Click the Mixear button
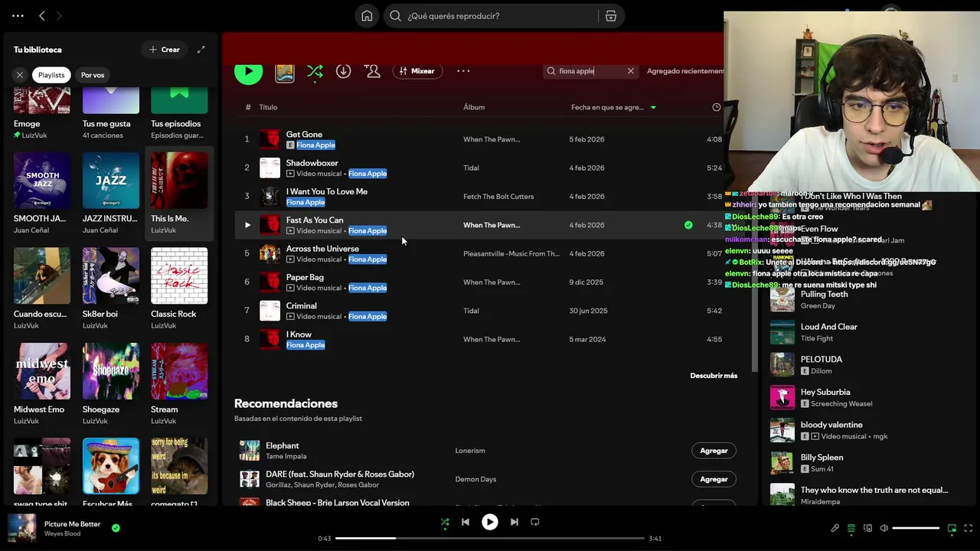Screen dimensions: 980x551 click(x=417, y=71)
